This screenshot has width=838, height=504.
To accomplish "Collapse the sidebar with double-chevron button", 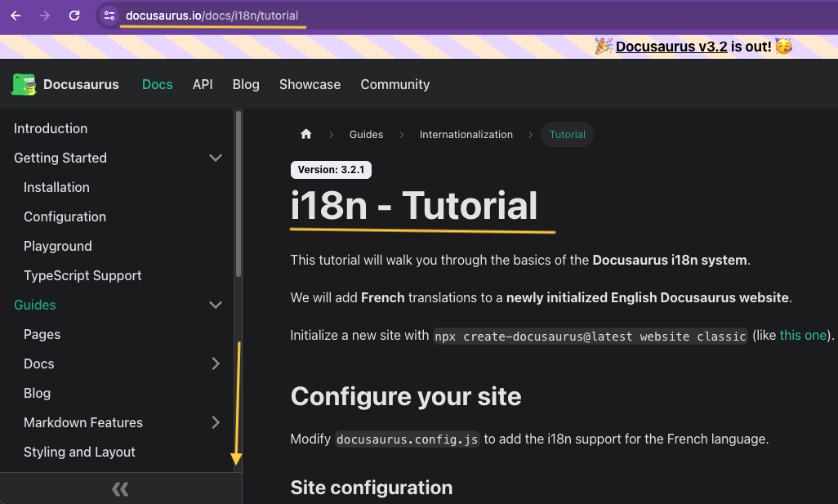I will pos(120,488).
